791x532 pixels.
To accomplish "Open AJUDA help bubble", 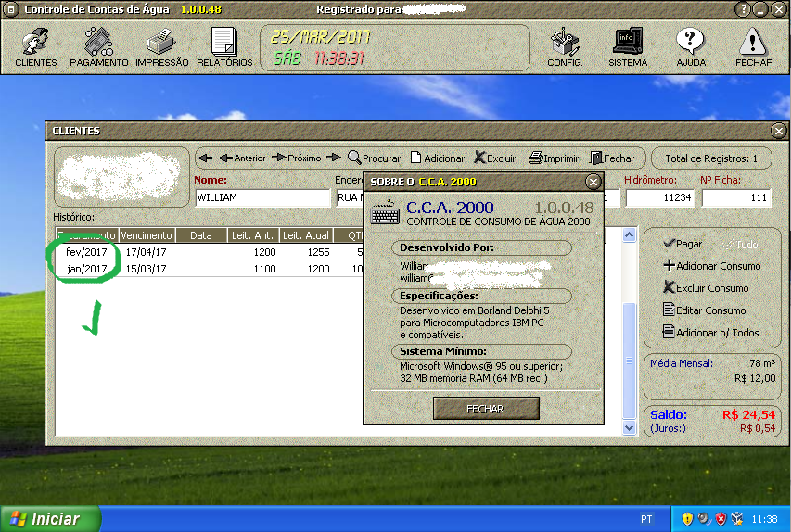I will 691,47.
